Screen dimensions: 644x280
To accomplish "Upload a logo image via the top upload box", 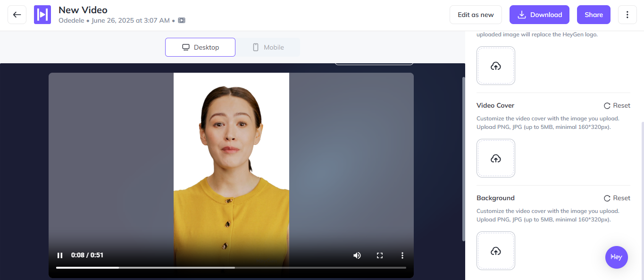I will pos(496,66).
